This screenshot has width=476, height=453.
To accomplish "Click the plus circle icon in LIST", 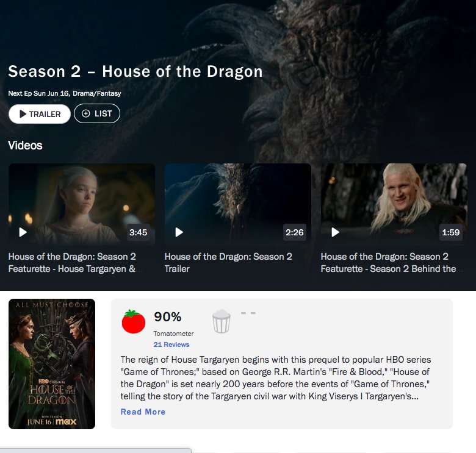I will click(x=86, y=113).
